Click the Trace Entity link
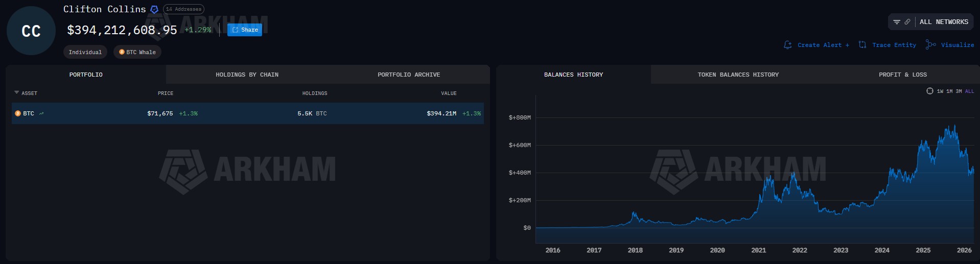980x264 pixels. tap(894, 45)
